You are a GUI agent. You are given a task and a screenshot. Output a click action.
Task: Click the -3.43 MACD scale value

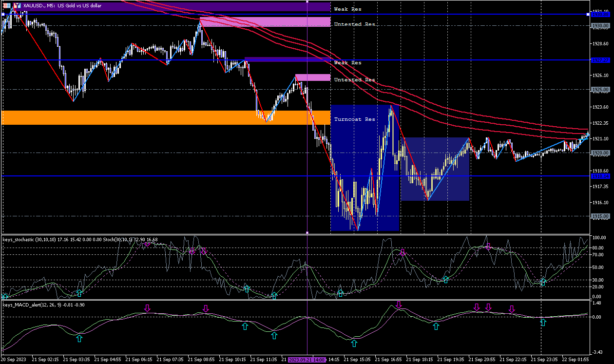[597, 352]
